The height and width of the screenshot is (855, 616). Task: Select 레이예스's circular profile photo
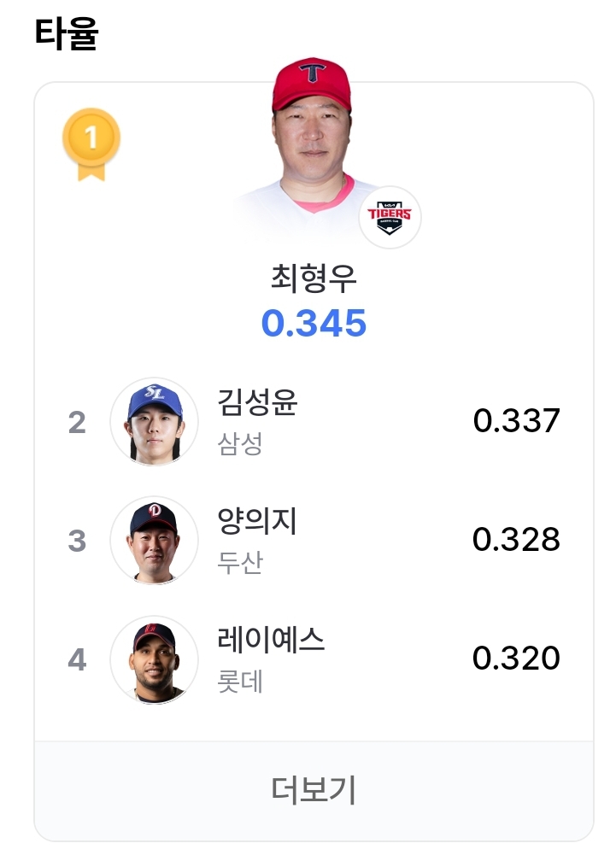coord(154,659)
